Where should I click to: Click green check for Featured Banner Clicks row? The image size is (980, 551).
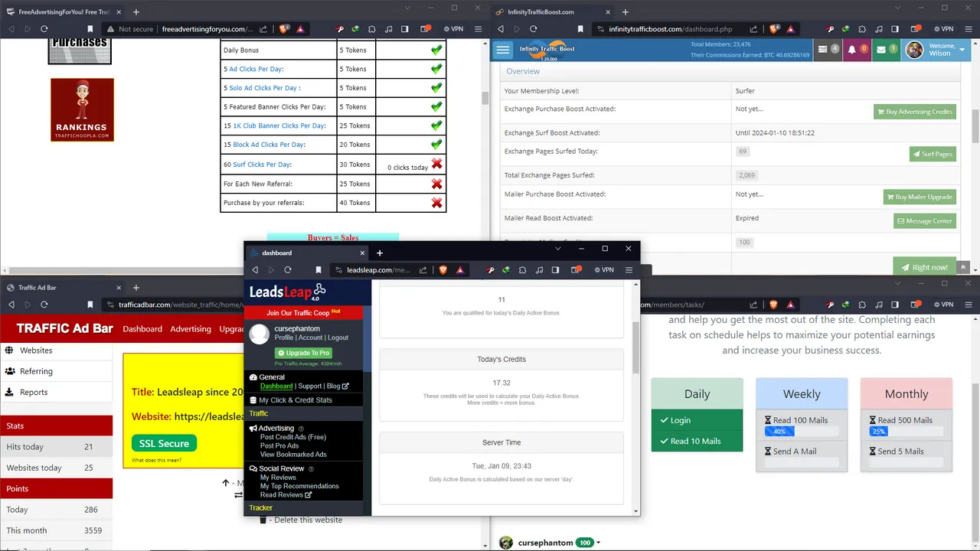tap(436, 106)
